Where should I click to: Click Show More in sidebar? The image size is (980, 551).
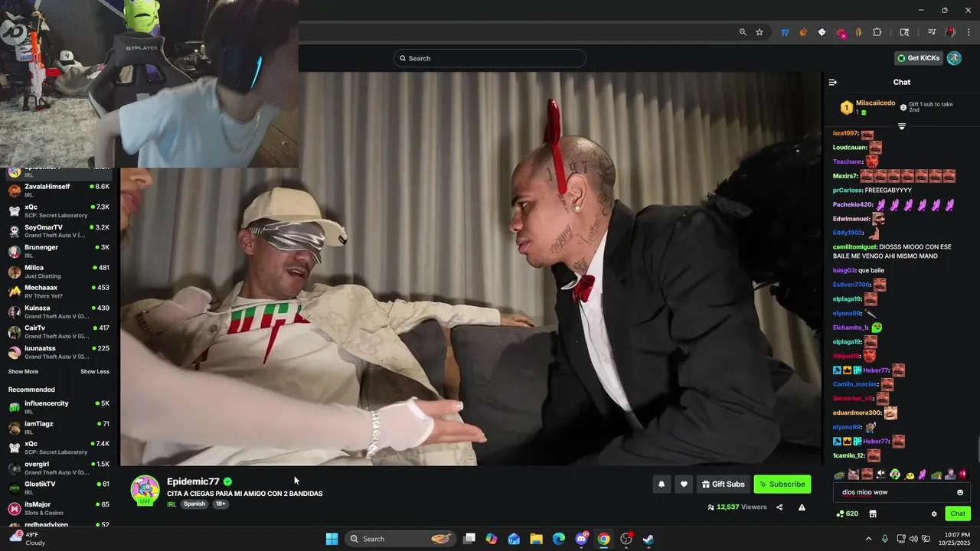tap(23, 372)
